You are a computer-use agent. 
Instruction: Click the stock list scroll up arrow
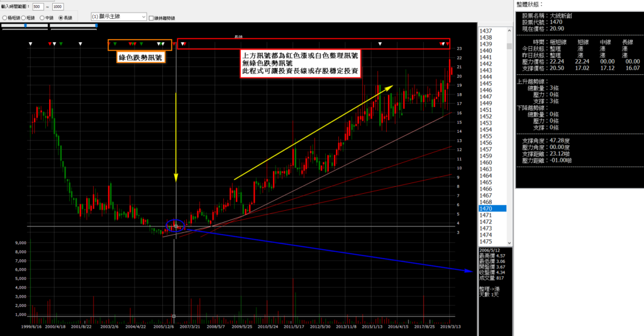pyautogui.click(x=509, y=31)
